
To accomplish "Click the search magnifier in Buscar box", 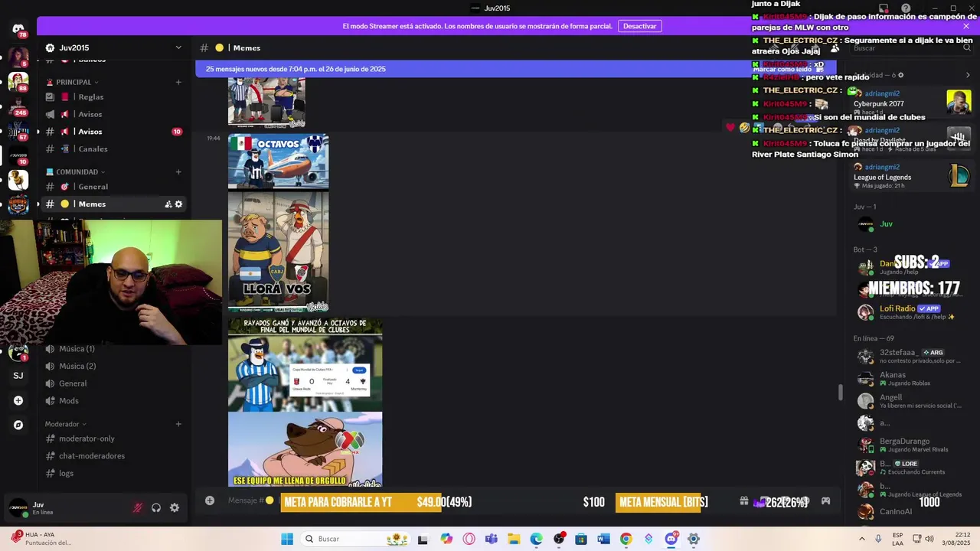I will tap(968, 48).
